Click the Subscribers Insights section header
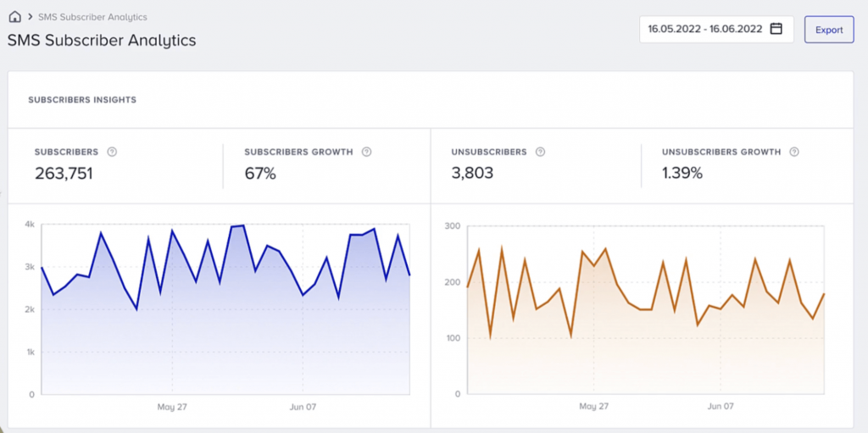The image size is (868, 433). pos(82,100)
